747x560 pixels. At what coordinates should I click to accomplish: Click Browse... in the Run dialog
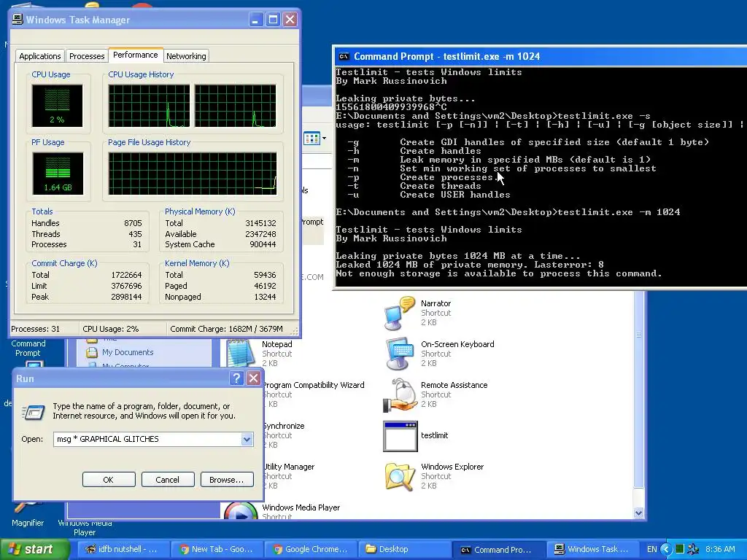click(x=227, y=480)
